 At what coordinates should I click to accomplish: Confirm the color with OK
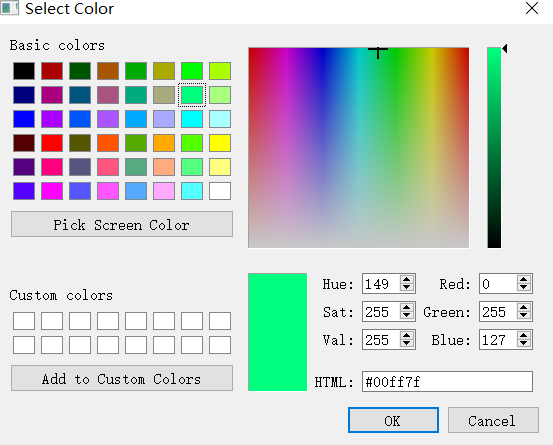[x=393, y=420]
